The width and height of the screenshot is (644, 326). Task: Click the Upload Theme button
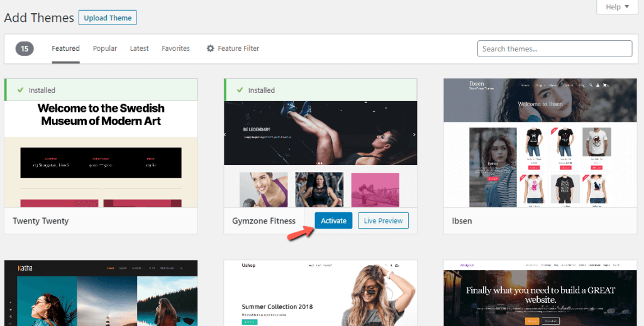coord(108,18)
